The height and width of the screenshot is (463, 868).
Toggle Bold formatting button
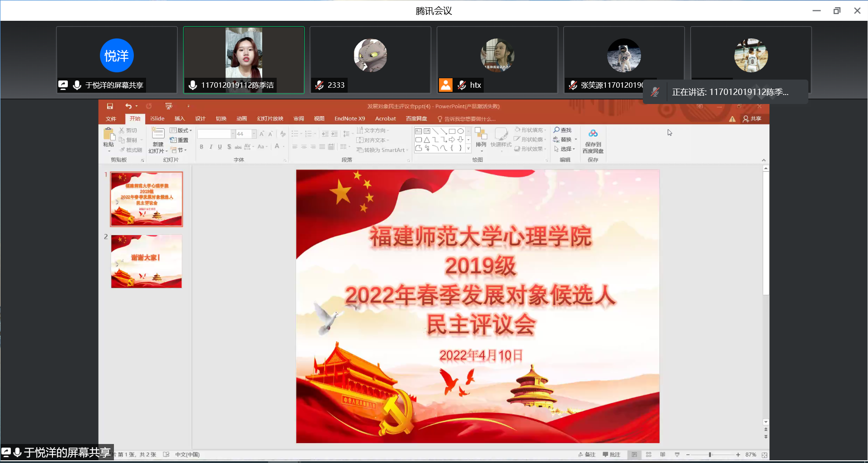pyautogui.click(x=202, y=146)
